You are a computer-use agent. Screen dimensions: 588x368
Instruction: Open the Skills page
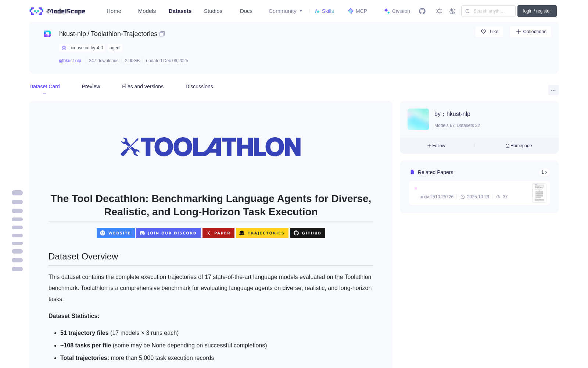point(325,11)
